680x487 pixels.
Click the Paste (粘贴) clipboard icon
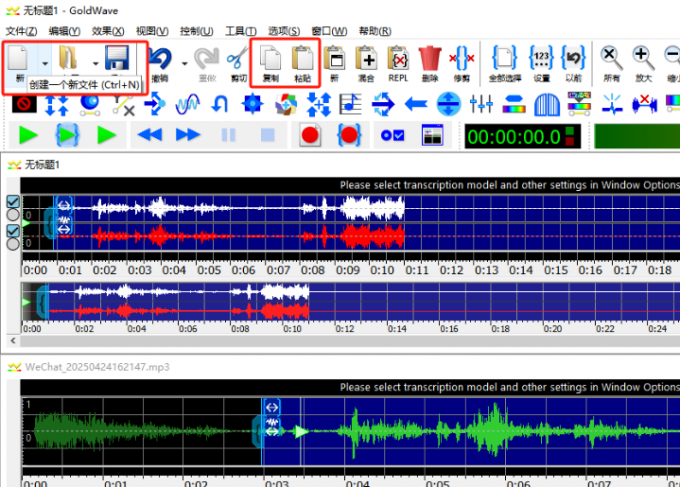(x=302, y=58)
